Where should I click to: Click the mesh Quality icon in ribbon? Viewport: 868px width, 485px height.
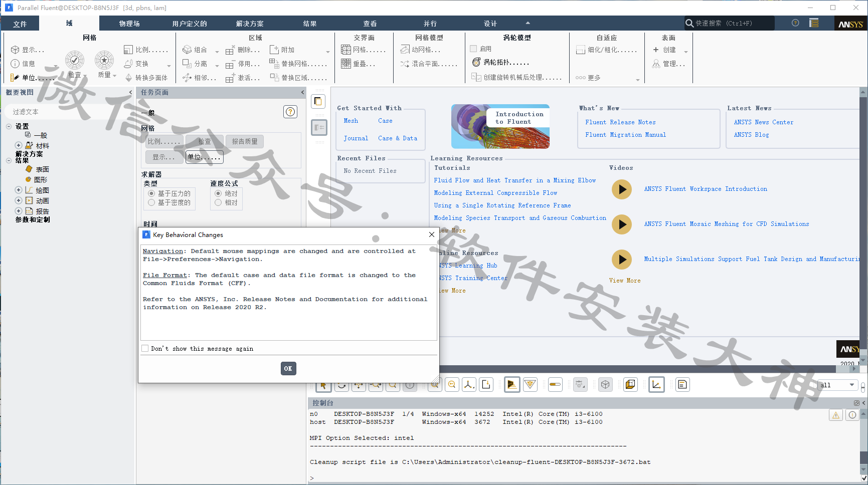click(x=104, y=61)
